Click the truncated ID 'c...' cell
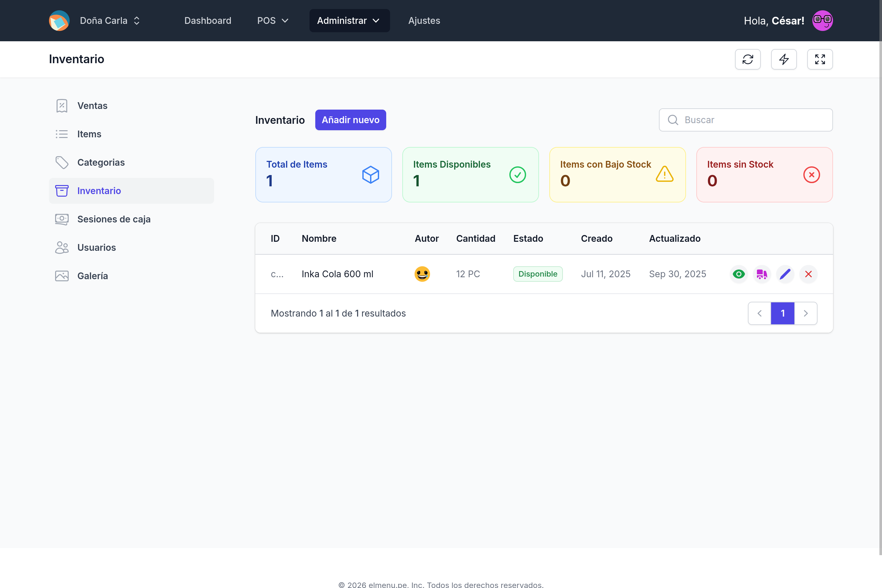The image size is (882, 588). [x=277, y=274]
